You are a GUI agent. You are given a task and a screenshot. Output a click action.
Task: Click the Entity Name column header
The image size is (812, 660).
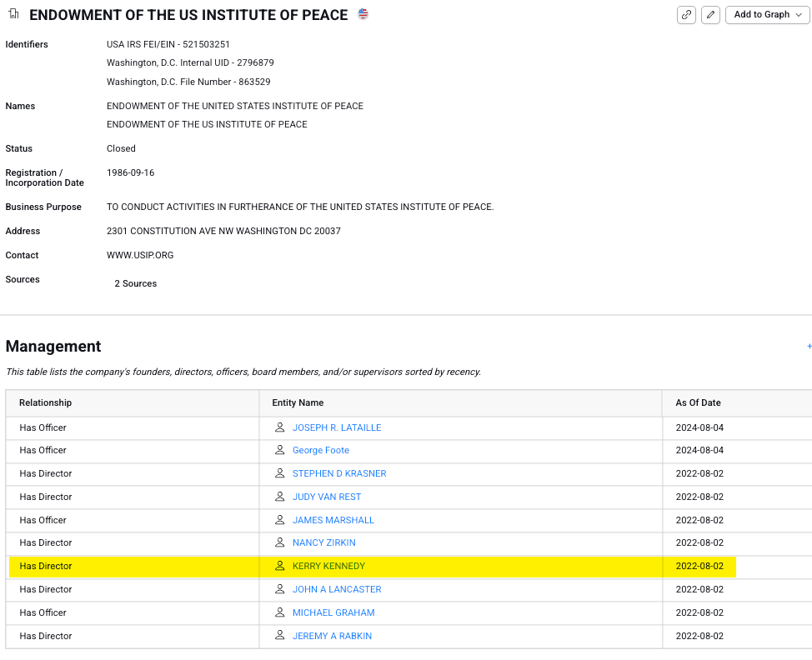(x=298, y=402)
